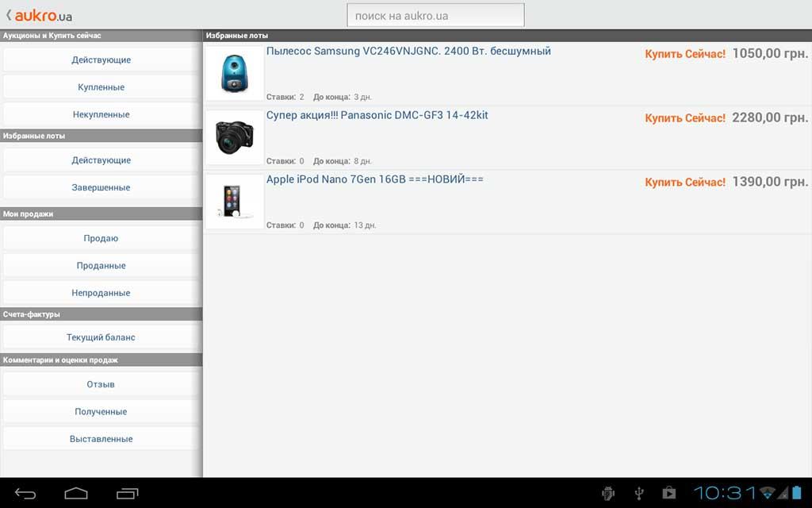Viewport: 812px width, 508px height.
Task: Open the Непроданные section
Action: click(101, 293)
